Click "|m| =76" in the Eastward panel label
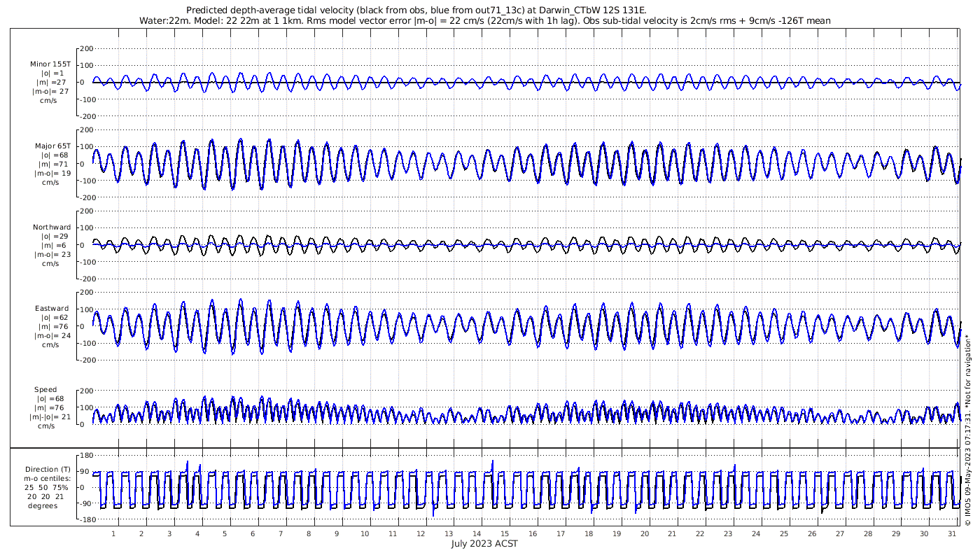980x560 pixels. [x=52, y=326]
